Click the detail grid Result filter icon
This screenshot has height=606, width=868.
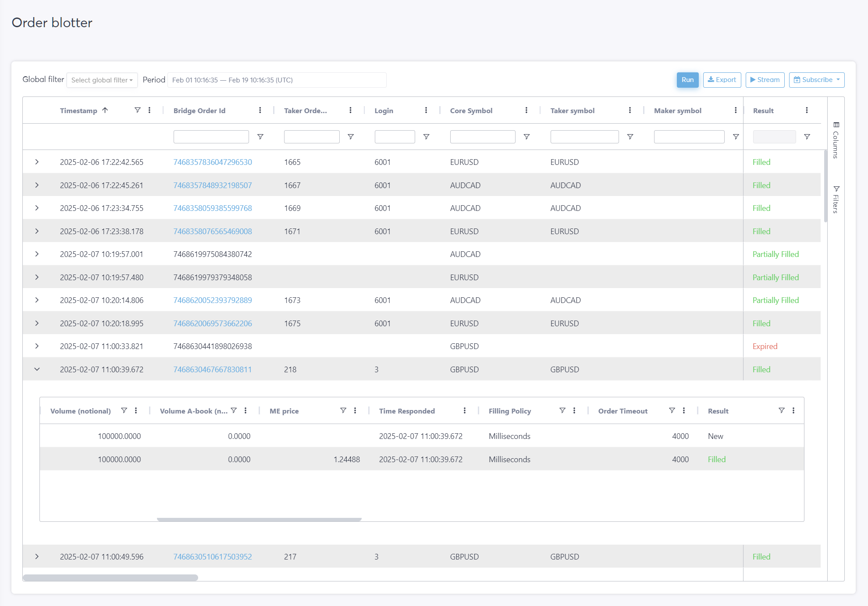tap(782, 410)
